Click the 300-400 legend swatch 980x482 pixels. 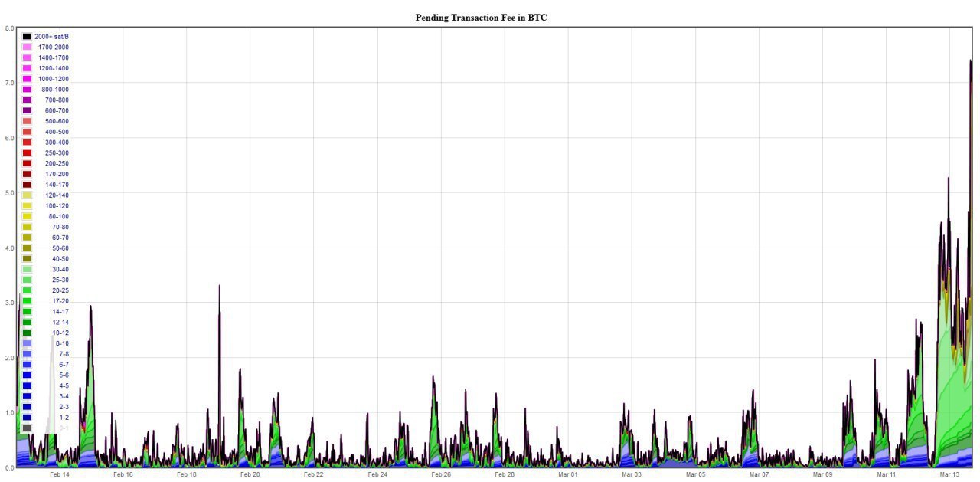point(27,143)
